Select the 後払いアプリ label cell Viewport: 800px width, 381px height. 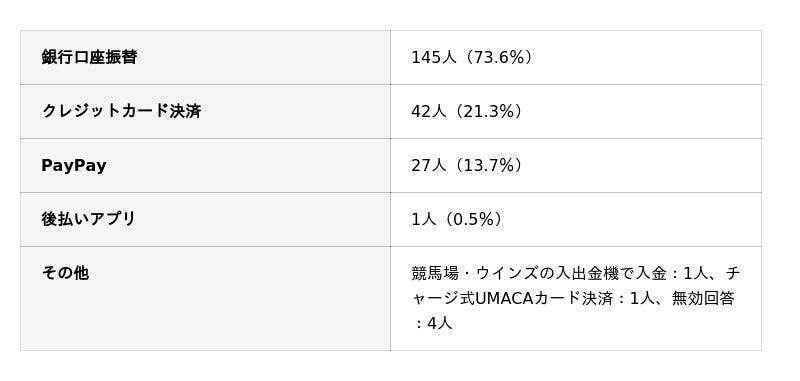tap(205, 220)
